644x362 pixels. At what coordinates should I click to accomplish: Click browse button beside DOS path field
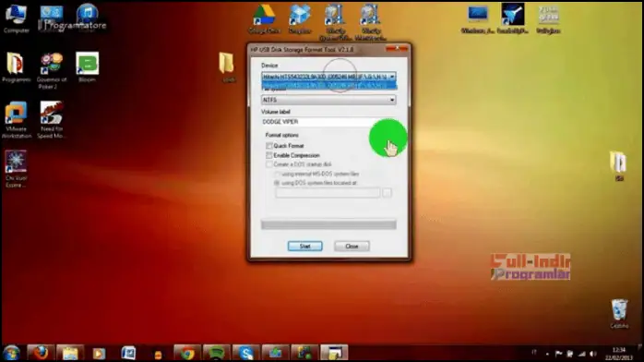(387, 193)
